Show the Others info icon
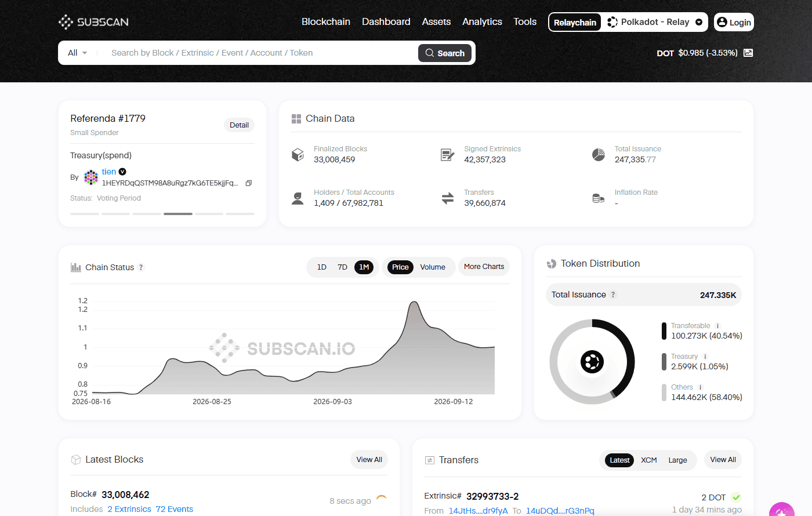The image size is (812, 516). [701, 387]
